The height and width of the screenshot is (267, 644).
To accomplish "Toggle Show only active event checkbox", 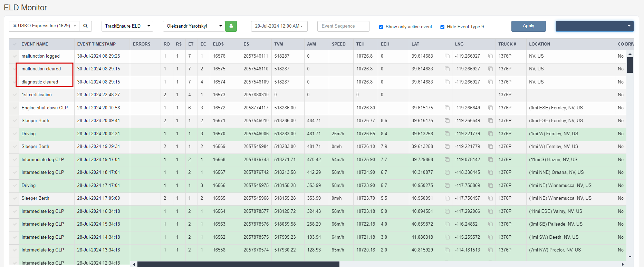I will pos(381,27).
